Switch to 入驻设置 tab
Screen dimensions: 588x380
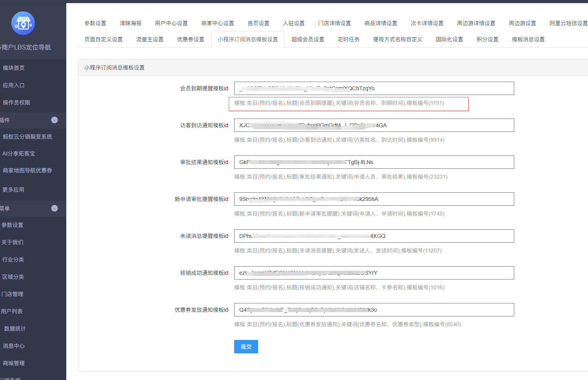tap(294, 23)
